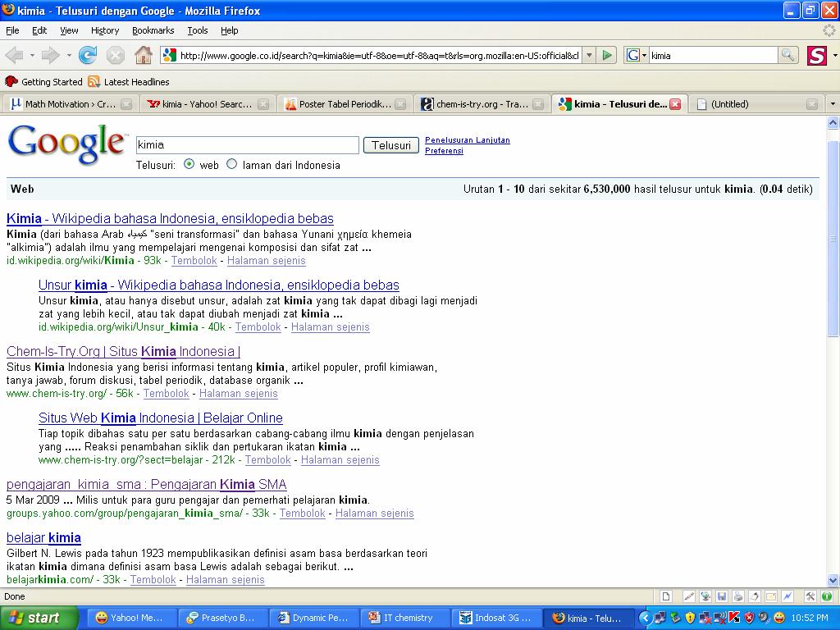Open the Forward history dropdown arrow

click(69, 55)
